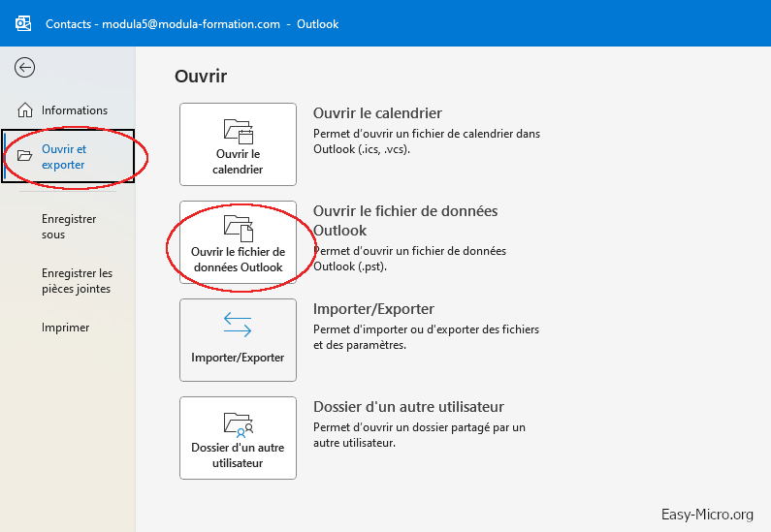Screen dimensions: 771x532
Task: Select the Ouvrir et exporter sidebar label
Action: (x=64, y=157)
